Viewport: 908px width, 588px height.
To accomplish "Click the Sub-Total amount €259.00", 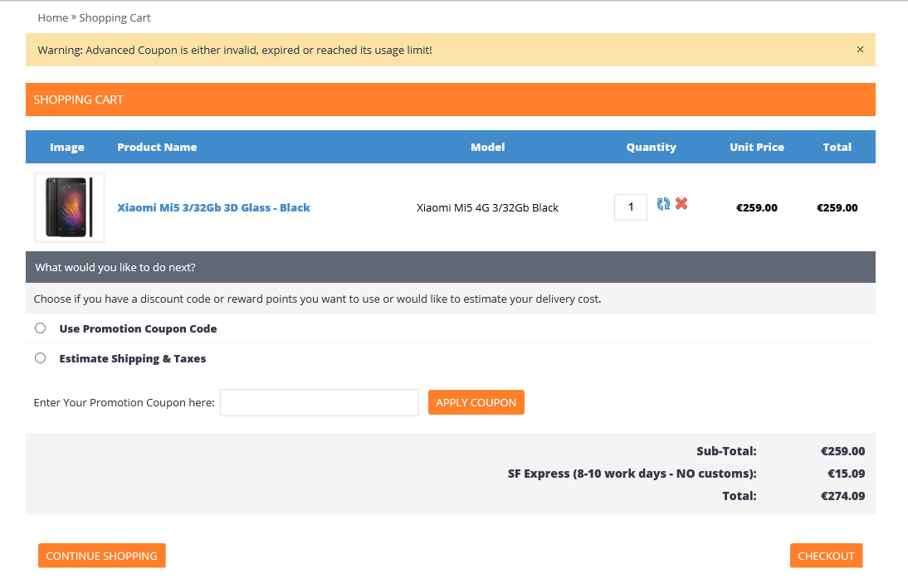I will [x=842, y=451].
